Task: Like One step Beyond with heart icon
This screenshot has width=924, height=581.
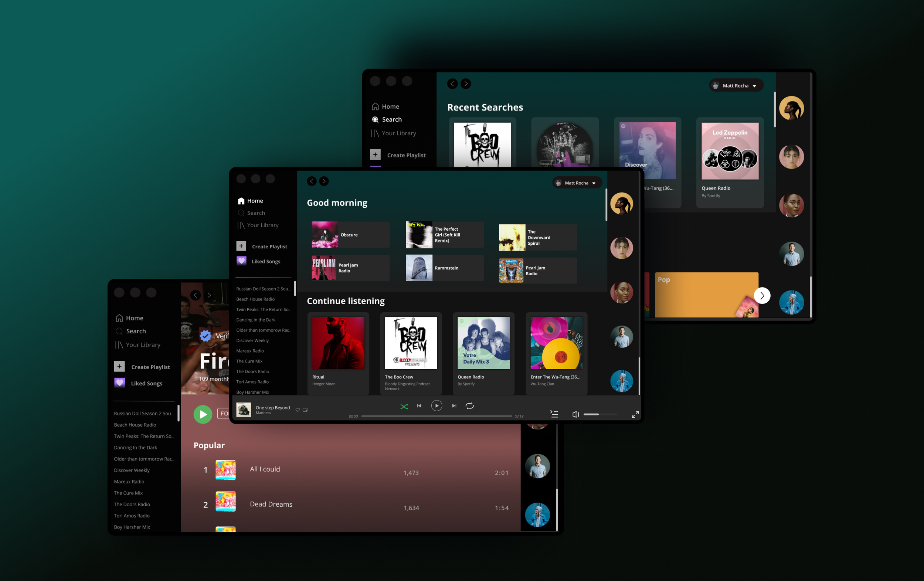Action: (x=298, y=410)
